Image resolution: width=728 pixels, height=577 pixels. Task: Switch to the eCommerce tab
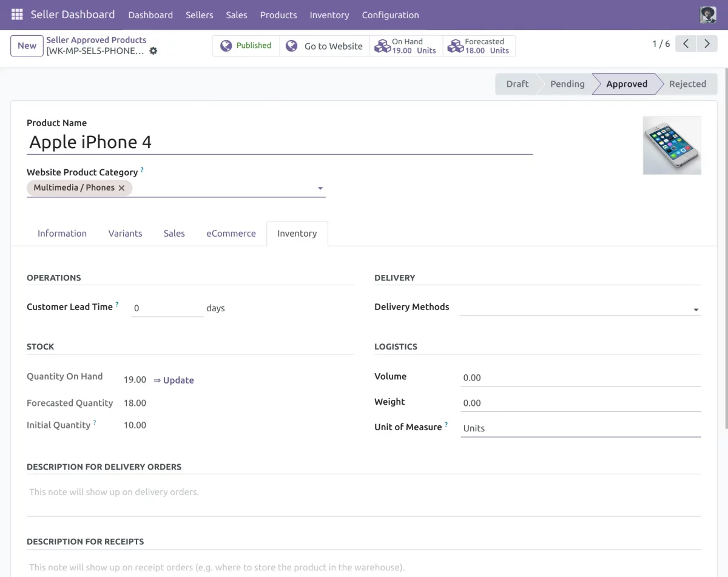[231, 234]
